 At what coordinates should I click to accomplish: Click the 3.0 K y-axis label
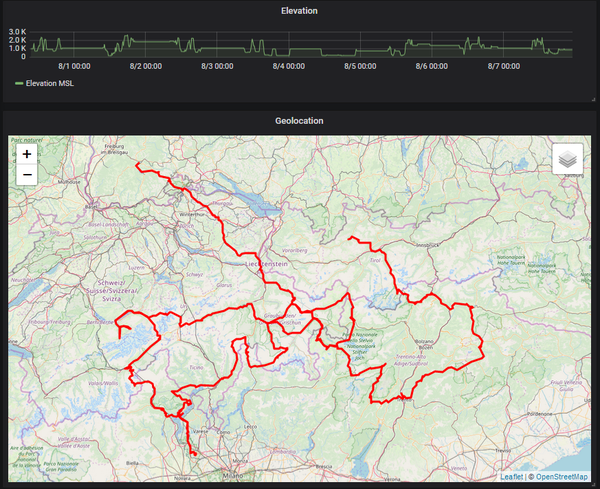tap(17, 33)
